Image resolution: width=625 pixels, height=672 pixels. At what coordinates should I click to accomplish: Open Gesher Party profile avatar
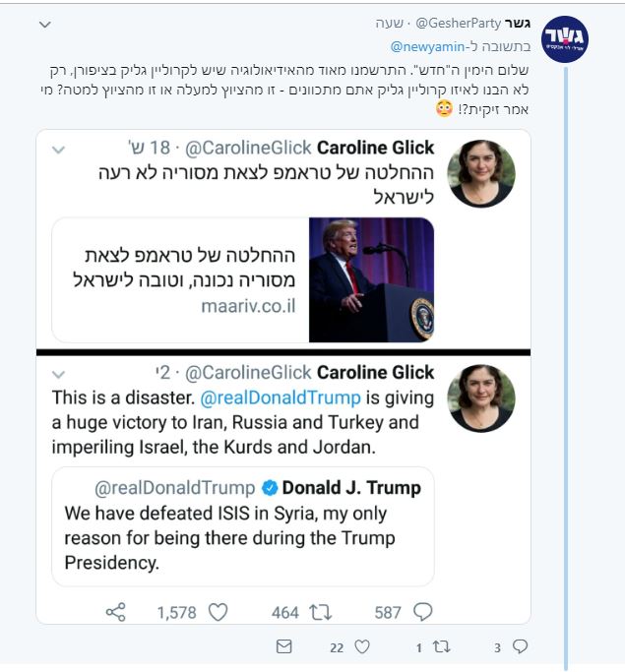click(x=566, y=39)
